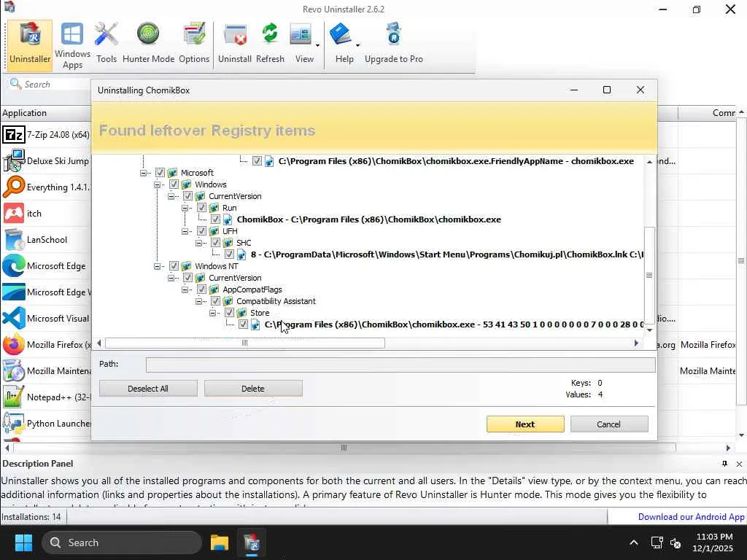Uncheck the Microsoft registry key checkbox

(x=160, y=172)
